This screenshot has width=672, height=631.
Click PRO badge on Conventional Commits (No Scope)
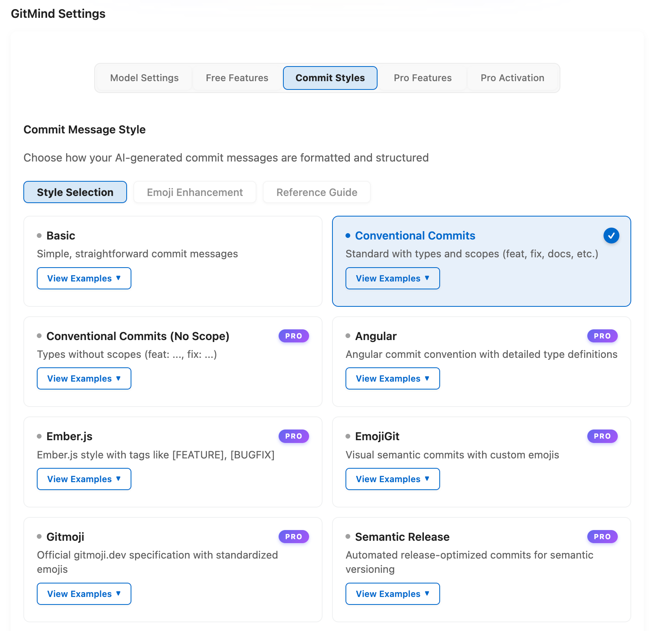(x=294, y=336)
